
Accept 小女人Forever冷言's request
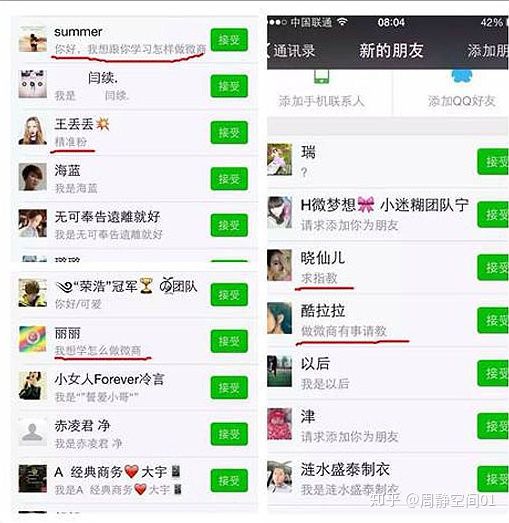coord(229,388)
